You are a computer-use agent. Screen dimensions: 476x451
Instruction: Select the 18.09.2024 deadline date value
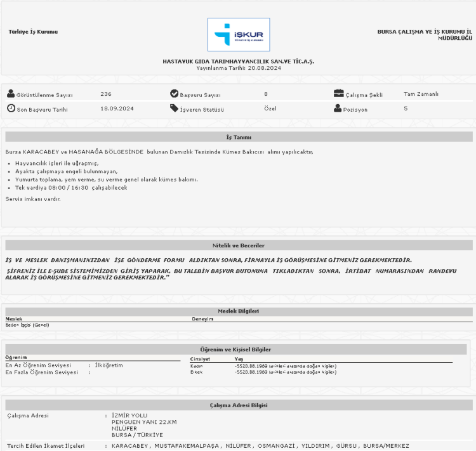tap(117, 108)
